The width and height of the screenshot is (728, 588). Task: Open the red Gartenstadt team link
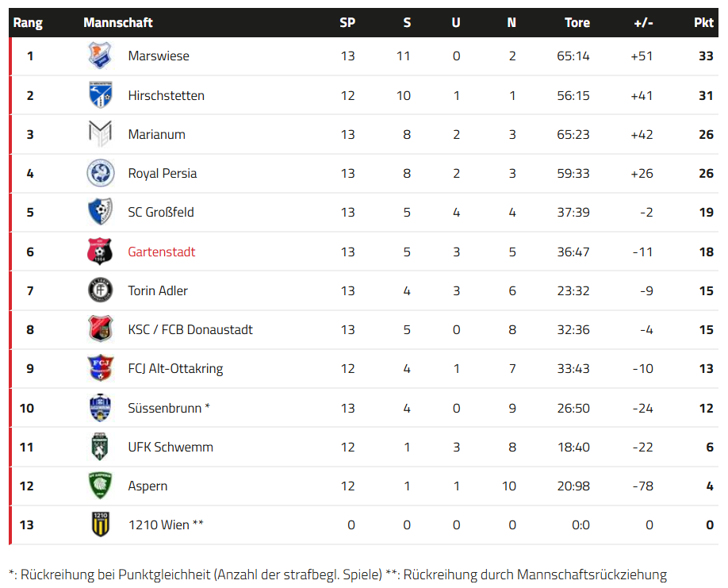pyautogui.click(x=162, y=252)
